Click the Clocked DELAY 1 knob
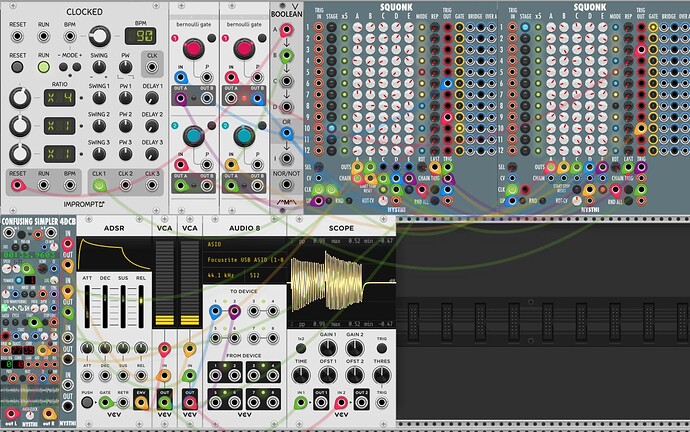The height and width of the screenshot is (432, 690). point(152,98)
